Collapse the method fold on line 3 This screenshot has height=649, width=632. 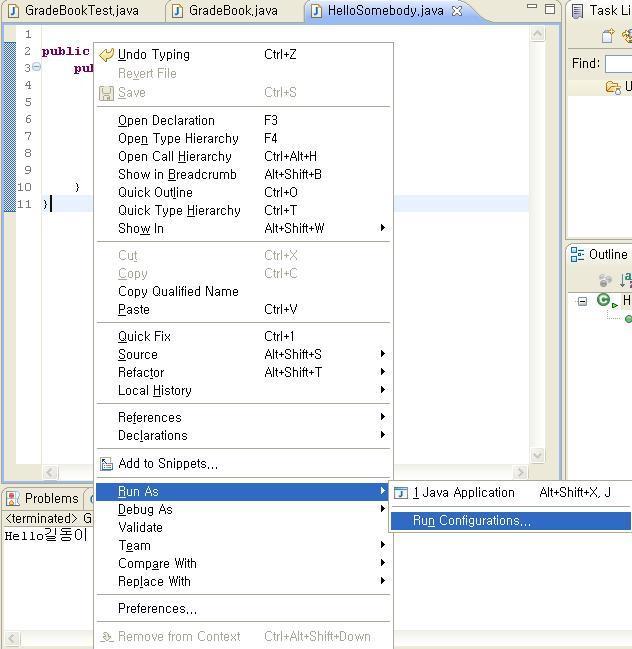click(36, 67)
